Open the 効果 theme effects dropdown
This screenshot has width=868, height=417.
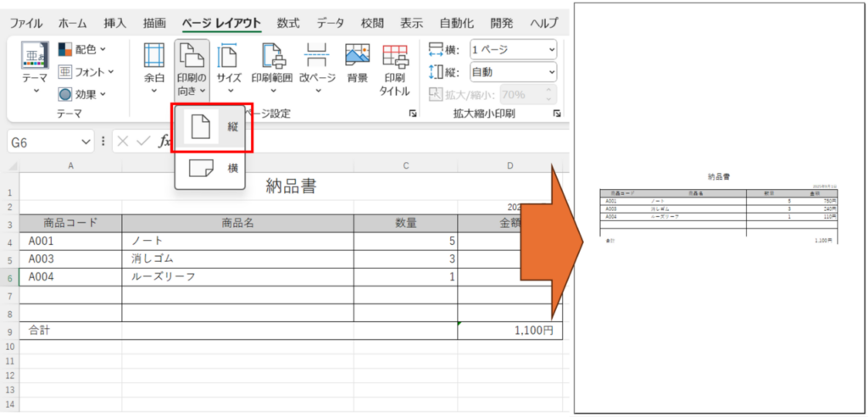coord(82,95)
